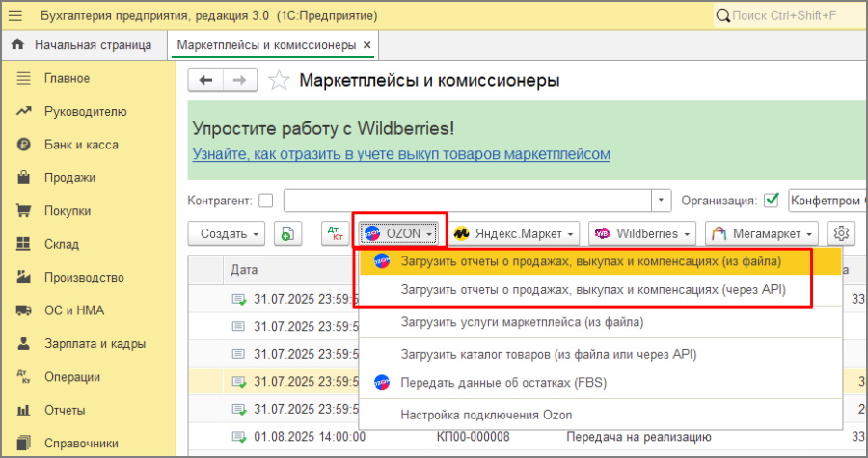Open the OZON dropdown menu
Viewport: 868px width, 458px height.
pos(398,233)
